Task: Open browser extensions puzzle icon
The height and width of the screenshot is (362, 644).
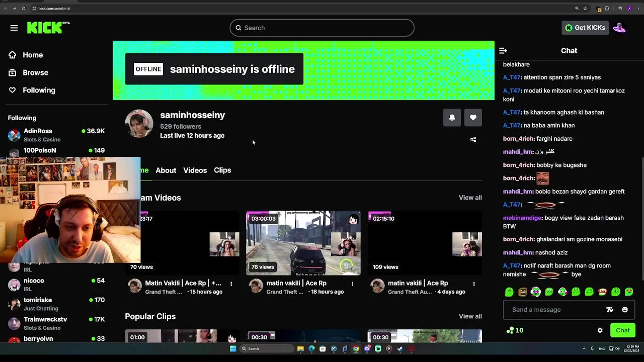Action: [607, 8]
